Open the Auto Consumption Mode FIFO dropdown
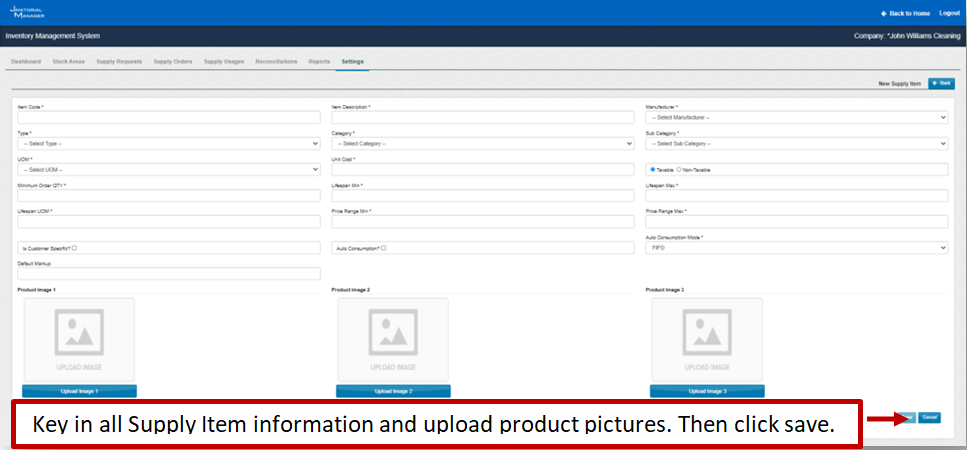This screenshot has width=967, height=450. click(796, 247)
